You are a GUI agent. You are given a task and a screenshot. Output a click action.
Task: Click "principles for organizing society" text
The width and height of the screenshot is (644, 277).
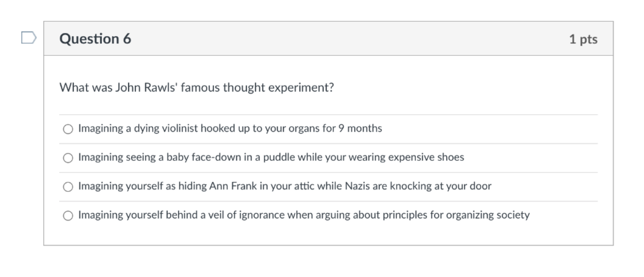463,215
